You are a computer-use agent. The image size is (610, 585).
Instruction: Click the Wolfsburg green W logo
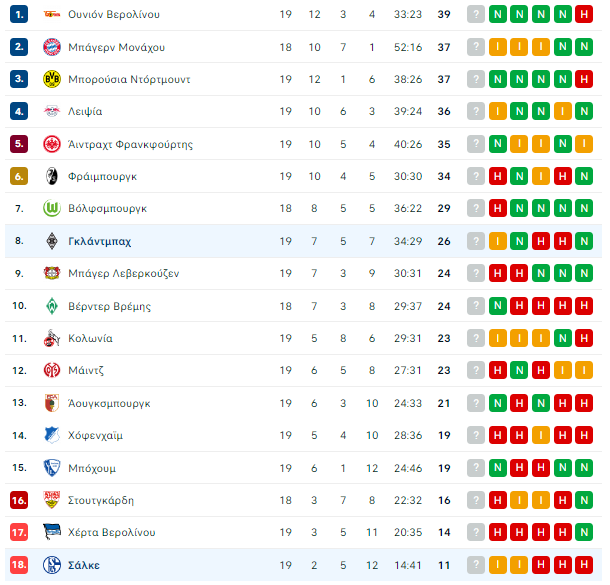click(52, 208)
